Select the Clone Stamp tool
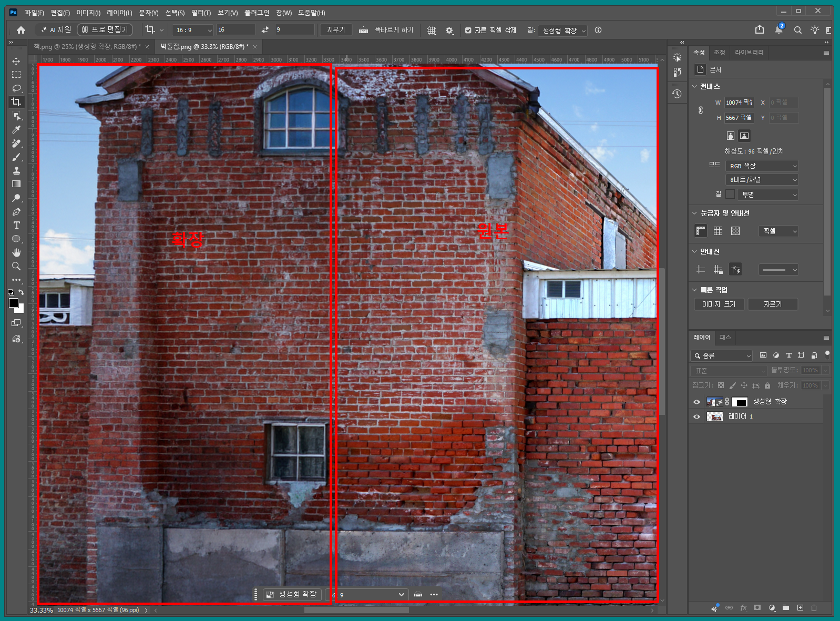840x621 pixels. [x=16, y=170]
